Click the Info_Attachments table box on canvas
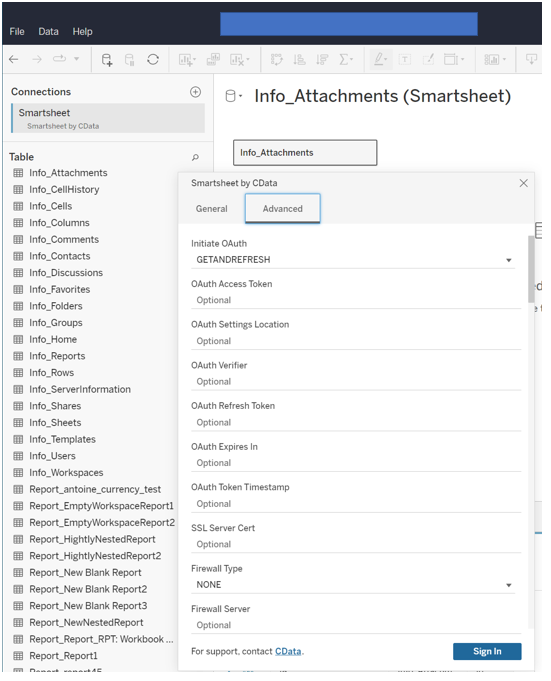The height and width of the screenshot is (681, 551). click(x=305, y=153)
